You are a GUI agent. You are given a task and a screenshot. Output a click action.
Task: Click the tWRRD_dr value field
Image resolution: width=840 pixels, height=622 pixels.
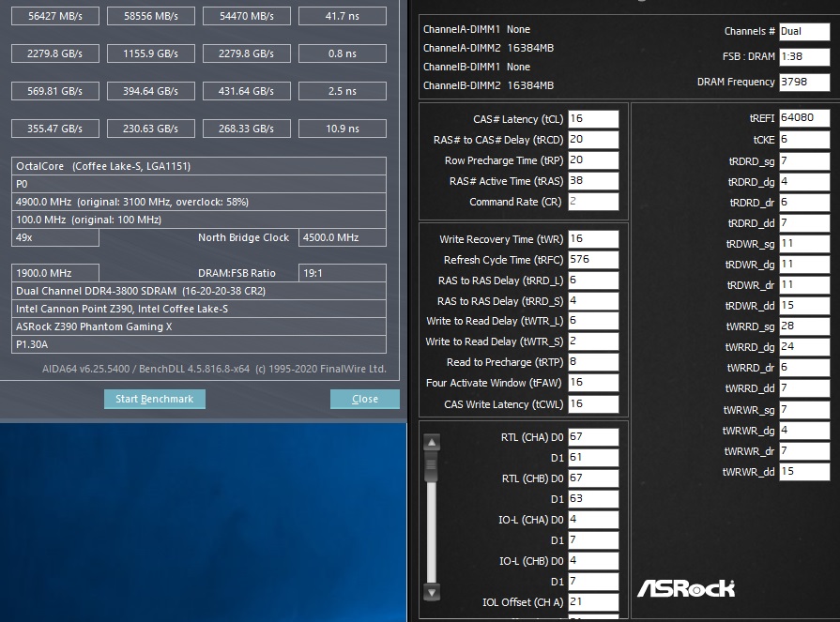(804, 367)
